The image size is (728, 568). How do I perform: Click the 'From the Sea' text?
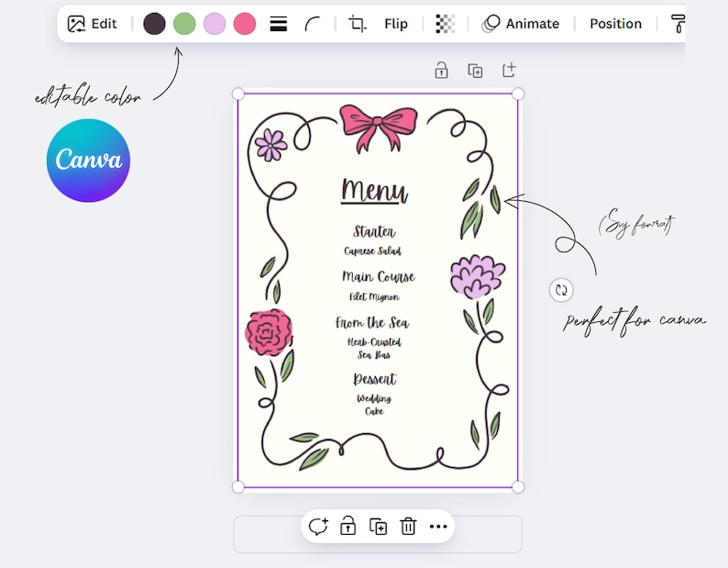pos(372,322)
